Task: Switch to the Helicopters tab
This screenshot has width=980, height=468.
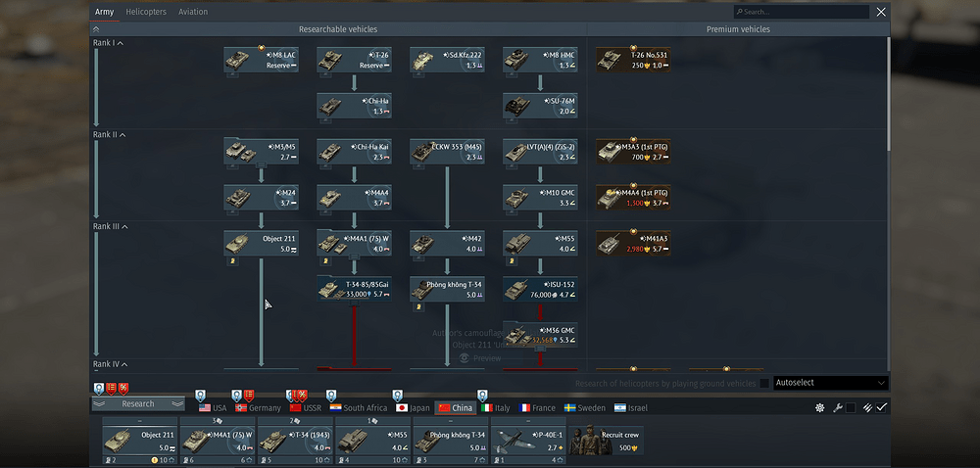Action: 144,12
